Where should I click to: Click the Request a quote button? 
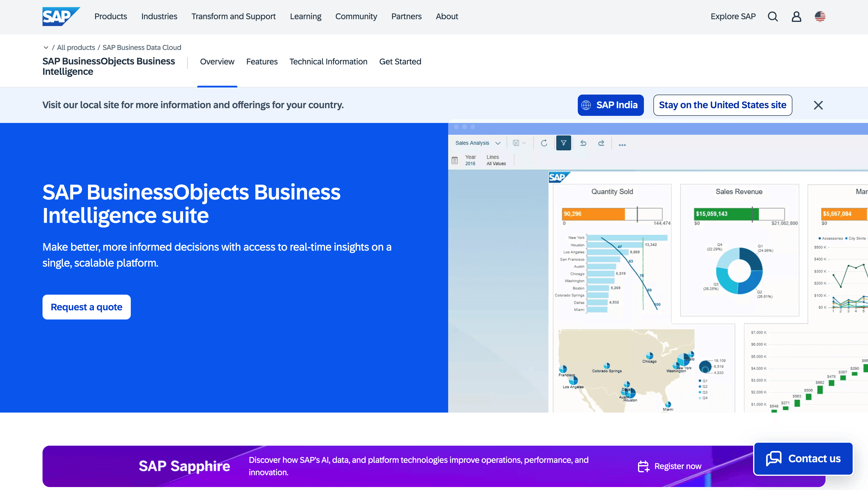[x=86, y=307]
